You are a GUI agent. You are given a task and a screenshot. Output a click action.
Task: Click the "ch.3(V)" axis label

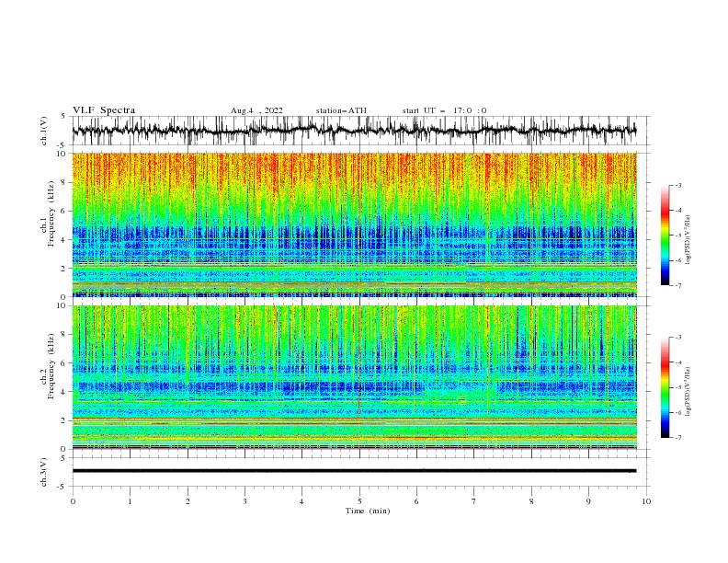[x=44, y=472]
